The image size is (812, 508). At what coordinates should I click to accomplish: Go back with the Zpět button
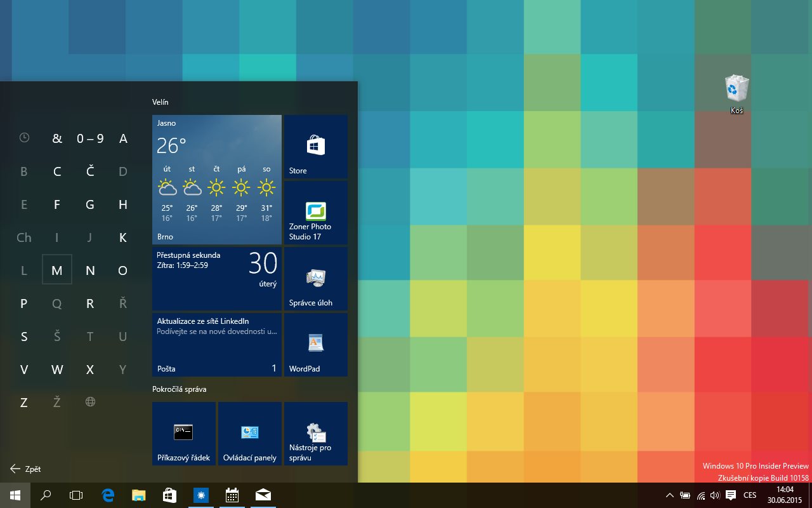pos(25,469)
